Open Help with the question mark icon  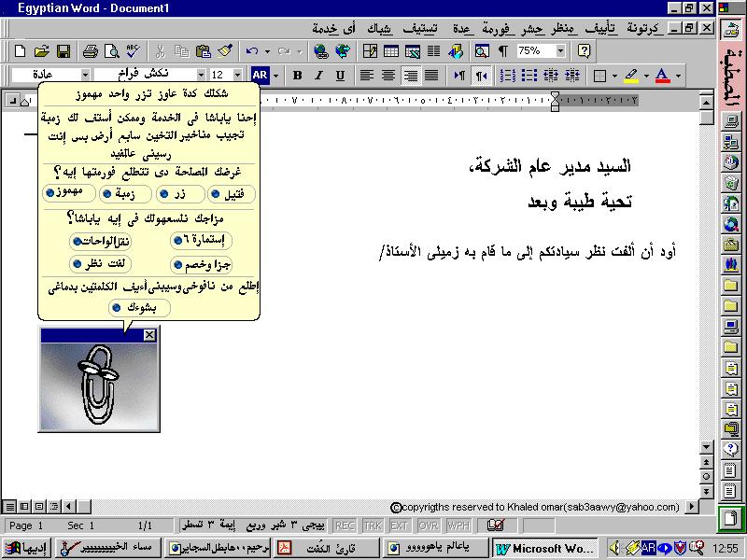[x=585, y=51]
